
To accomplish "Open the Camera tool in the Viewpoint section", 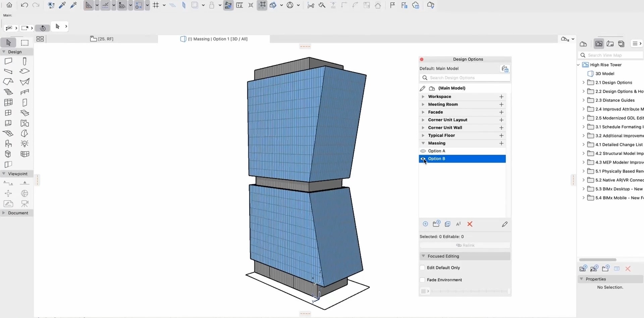I will (25, 204).
